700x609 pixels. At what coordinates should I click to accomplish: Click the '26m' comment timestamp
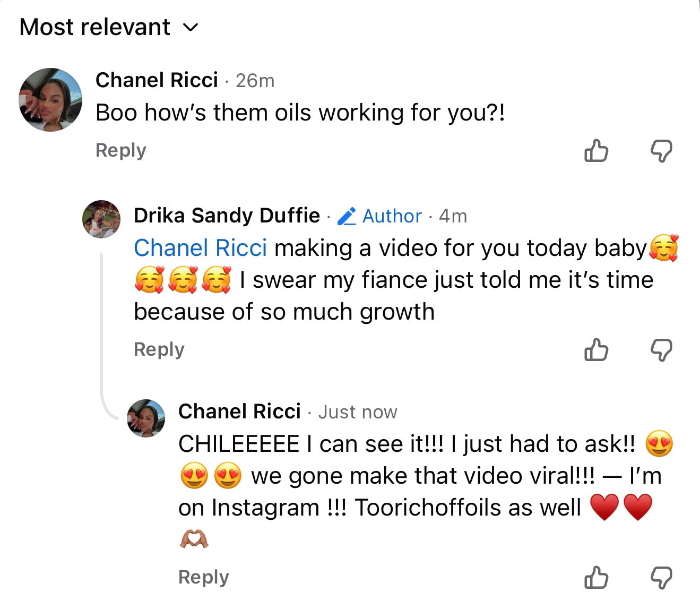click(255, 81)
